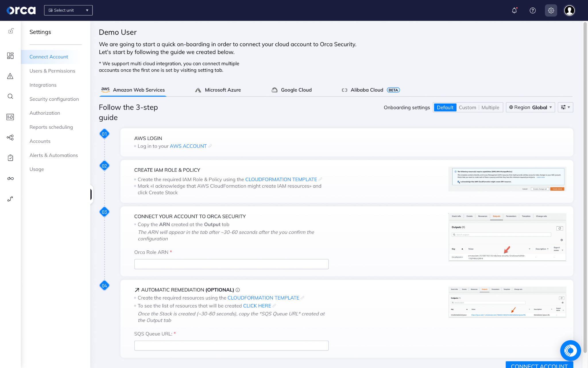Select Default onboarding setting
Viewport: 588px width, 368px height.
pos(445,107)
